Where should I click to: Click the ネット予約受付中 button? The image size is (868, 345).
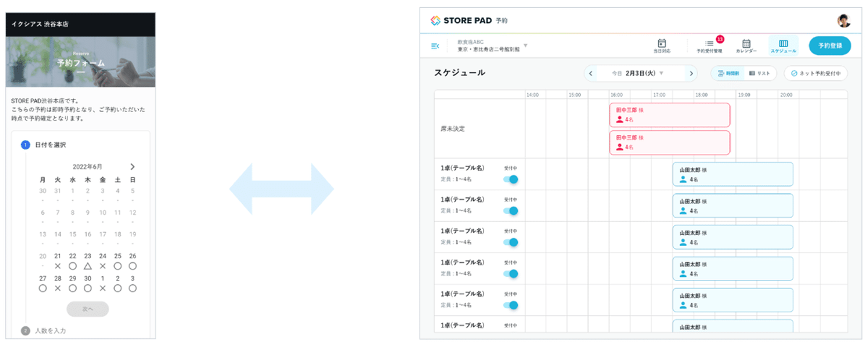(x=816, y=74)
